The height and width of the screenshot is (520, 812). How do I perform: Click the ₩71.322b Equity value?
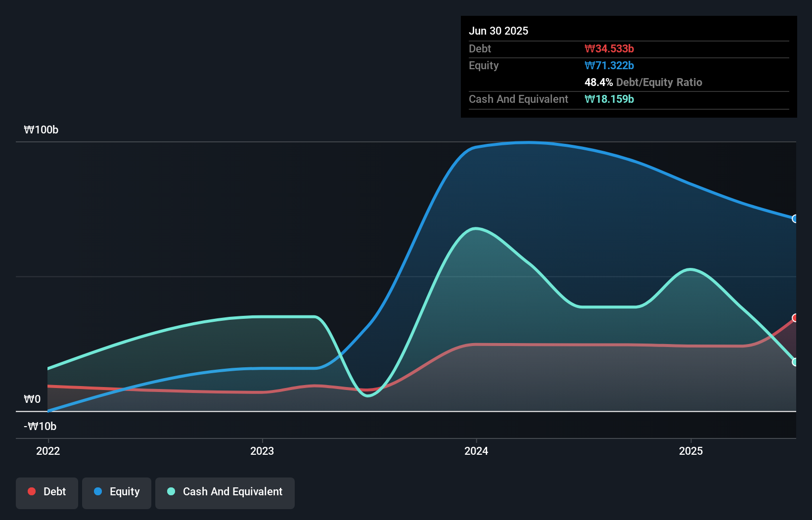609,65
